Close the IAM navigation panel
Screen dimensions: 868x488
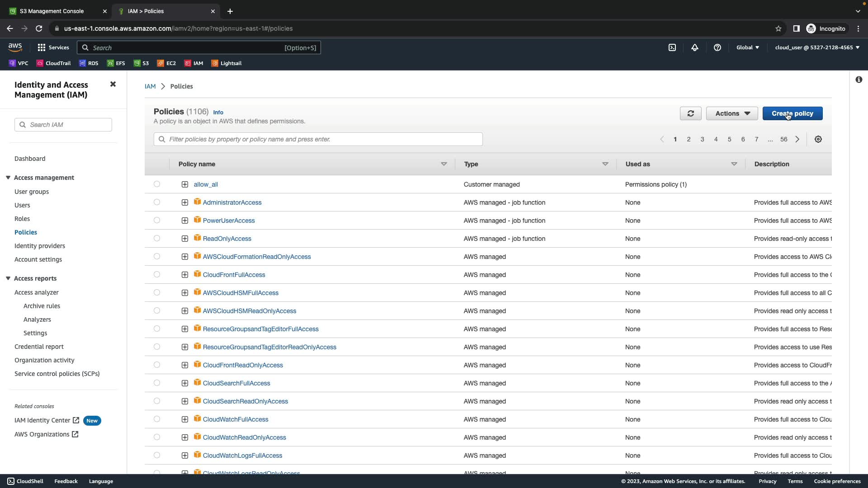point(113,84)
